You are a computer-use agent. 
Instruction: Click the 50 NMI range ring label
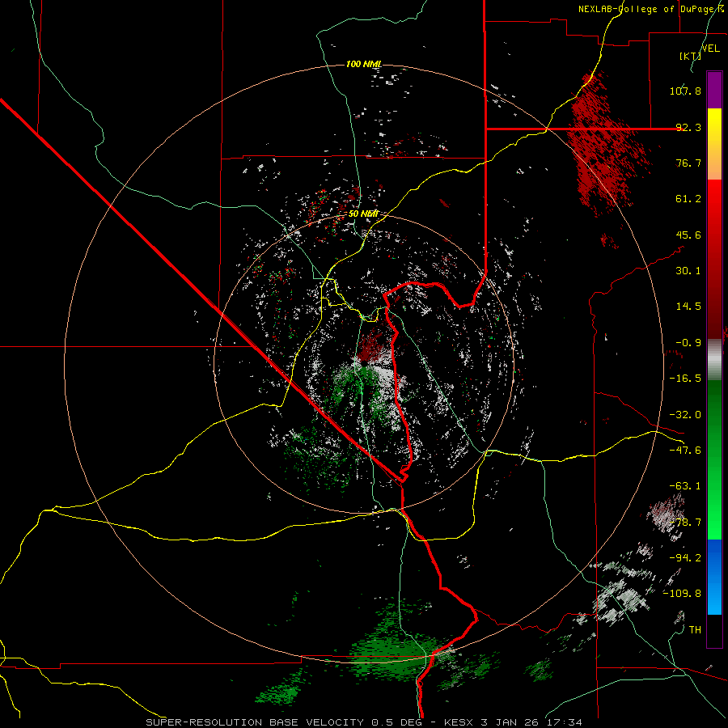[x=363, y=214]
